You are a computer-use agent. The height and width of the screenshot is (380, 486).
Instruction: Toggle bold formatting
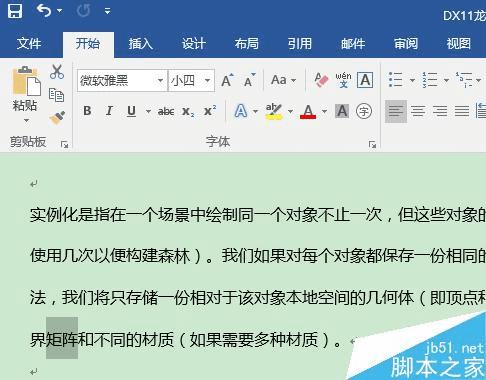87,111
